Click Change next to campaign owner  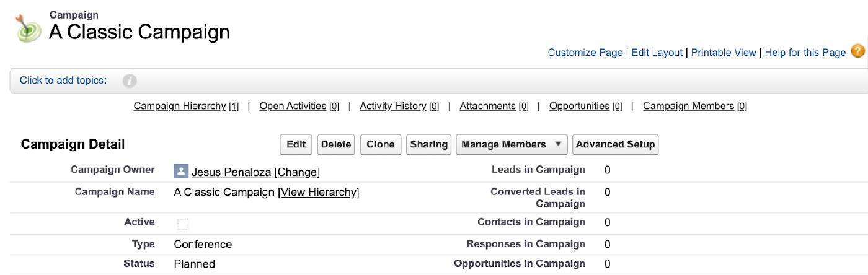[297, 172]
